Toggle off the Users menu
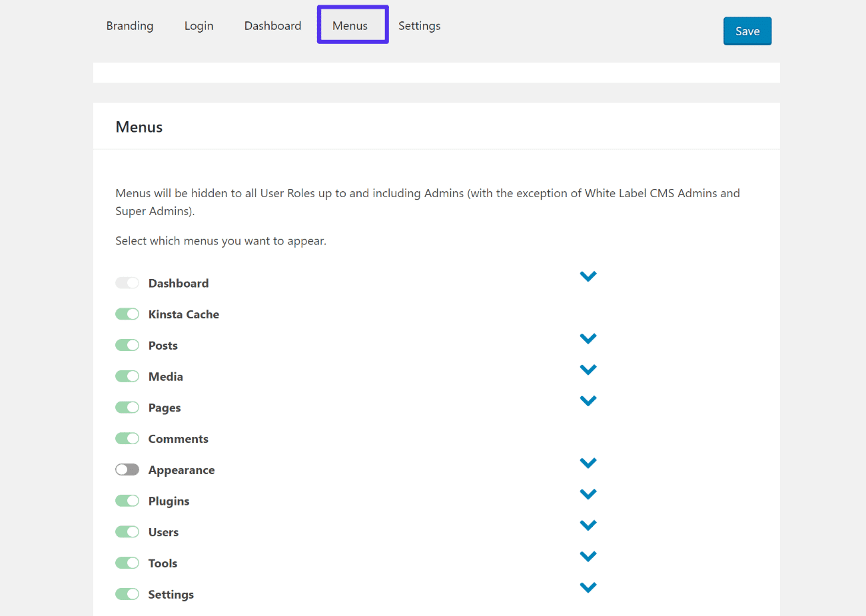The height and width of the screenshot is (616, 866). [x=127, y=531]
